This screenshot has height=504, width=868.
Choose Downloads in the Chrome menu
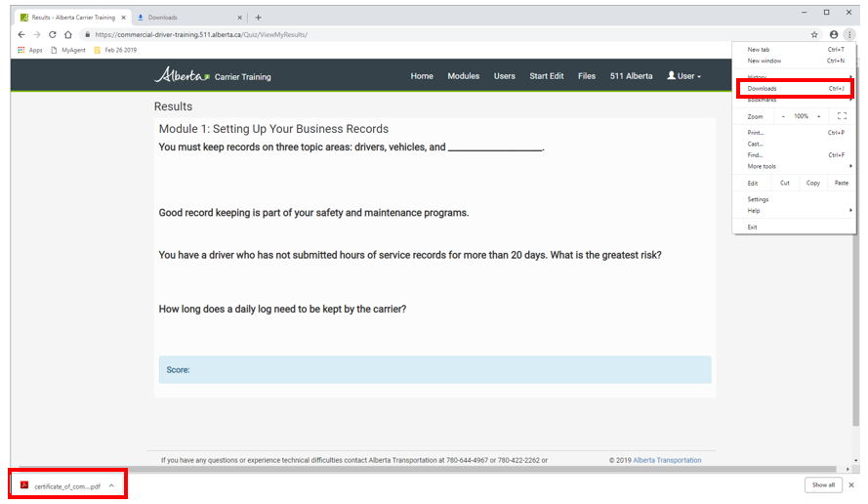coord(795,89)
